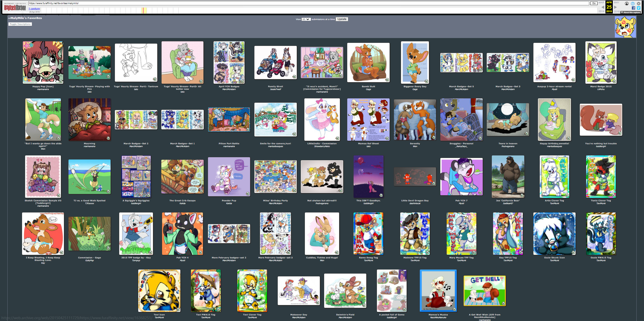Click the MalyMilo user avatar image
Screen dimensions: 644x321
pos(625,27)
